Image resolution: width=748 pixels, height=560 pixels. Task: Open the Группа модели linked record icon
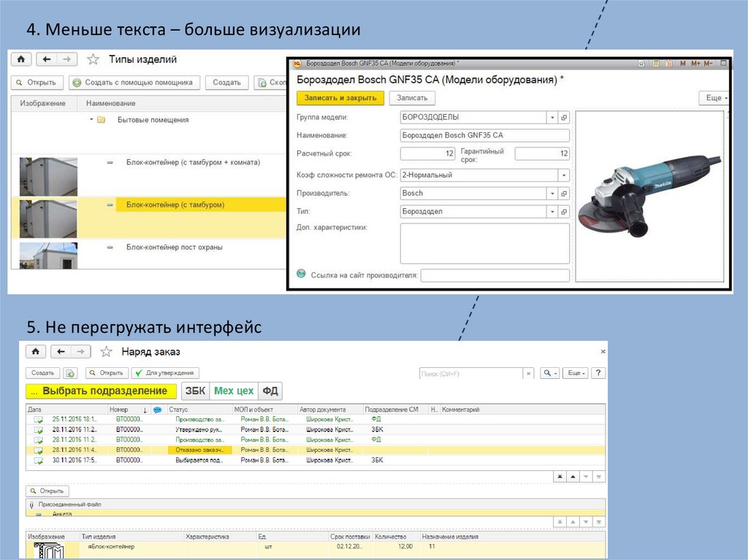point(563,117)
